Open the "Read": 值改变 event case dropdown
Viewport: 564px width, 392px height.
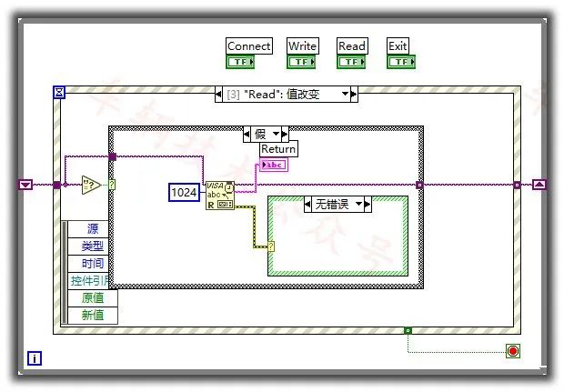[x=345, y=95]
